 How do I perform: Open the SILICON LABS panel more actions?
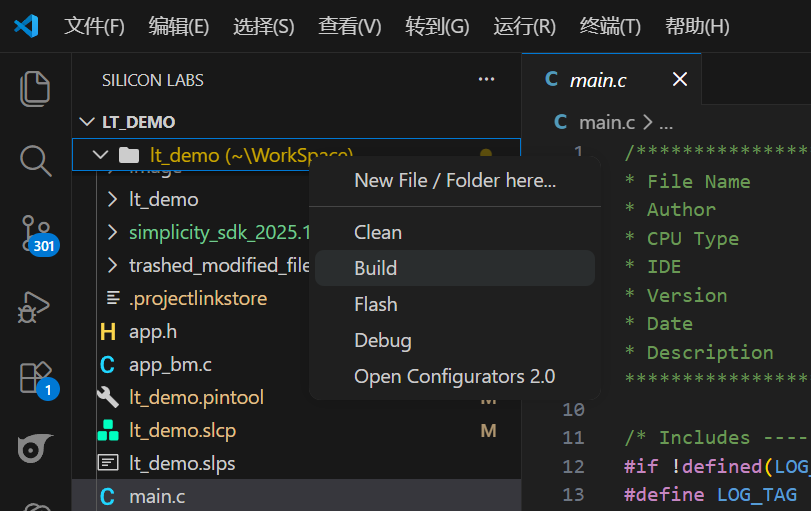[487, 80]
